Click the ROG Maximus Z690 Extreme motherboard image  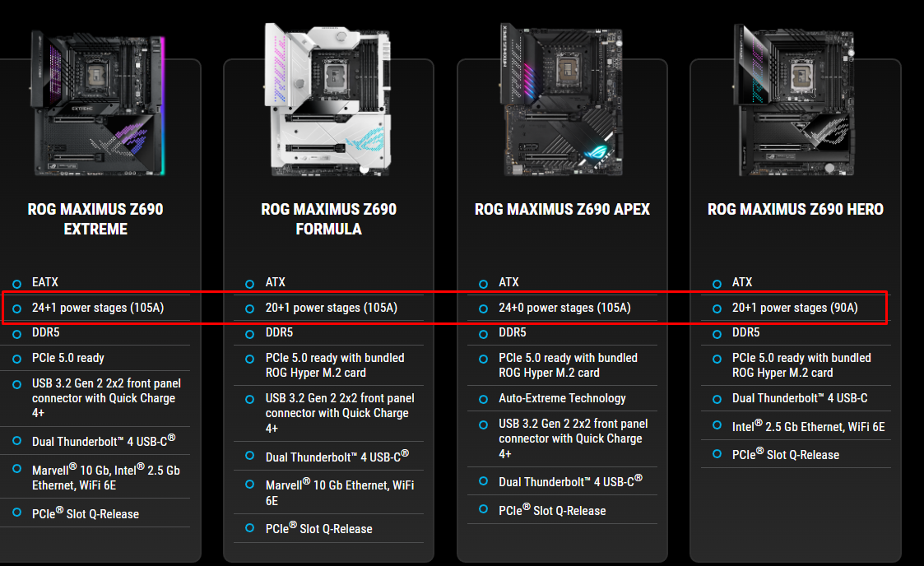pyautogui.click(x=97, y=103)
